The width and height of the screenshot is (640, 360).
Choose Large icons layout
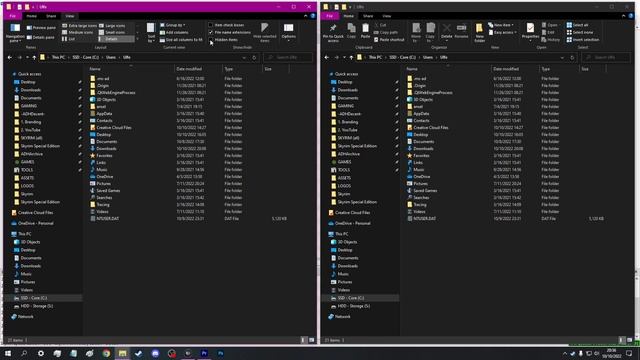point(112,26)
